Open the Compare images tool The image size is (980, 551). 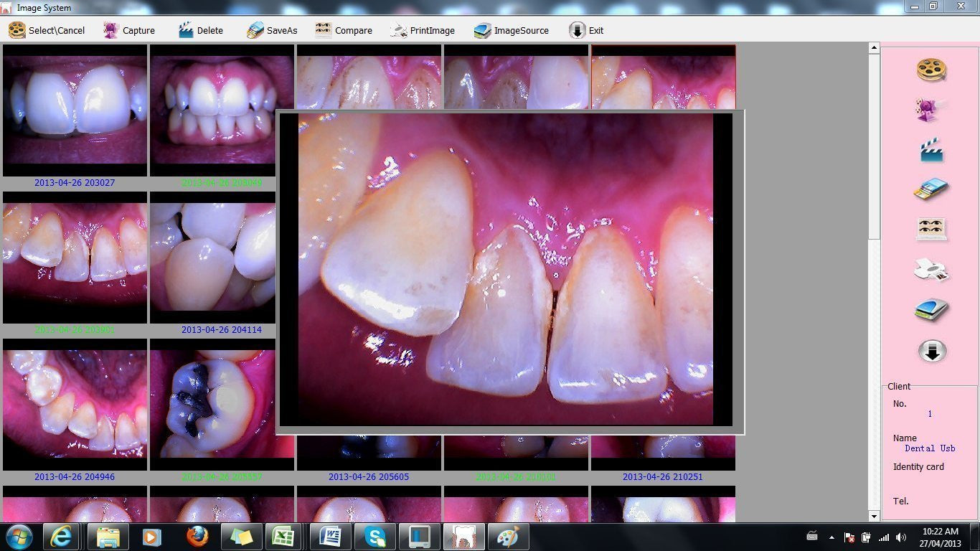pyautogui.click(x=344, y=30)
